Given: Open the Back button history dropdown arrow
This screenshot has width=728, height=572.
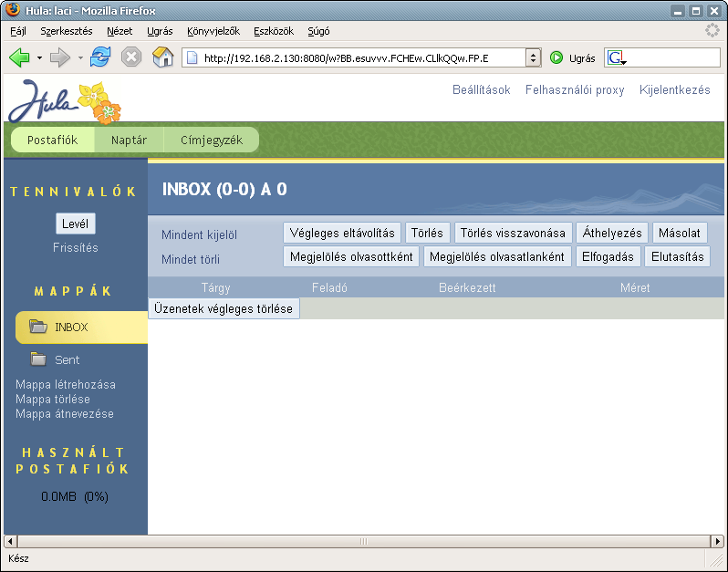Looking at the screenshot, I should click(x=39, y=58).
